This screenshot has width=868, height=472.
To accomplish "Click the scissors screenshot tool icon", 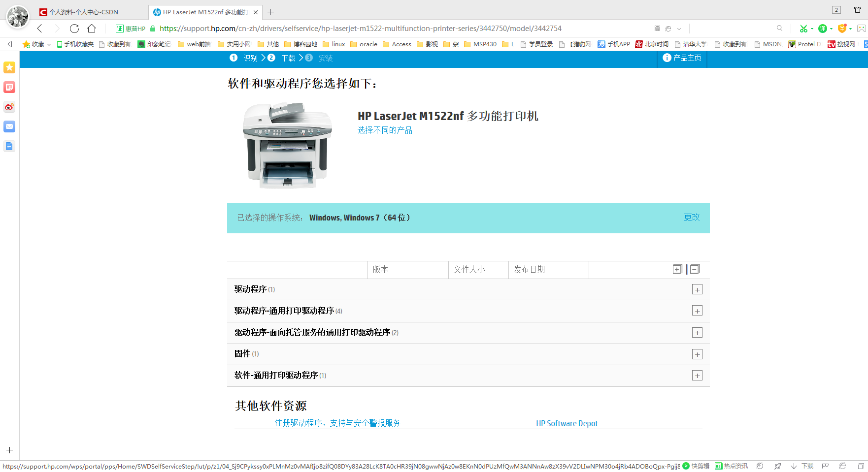I will tap(803, 29).
